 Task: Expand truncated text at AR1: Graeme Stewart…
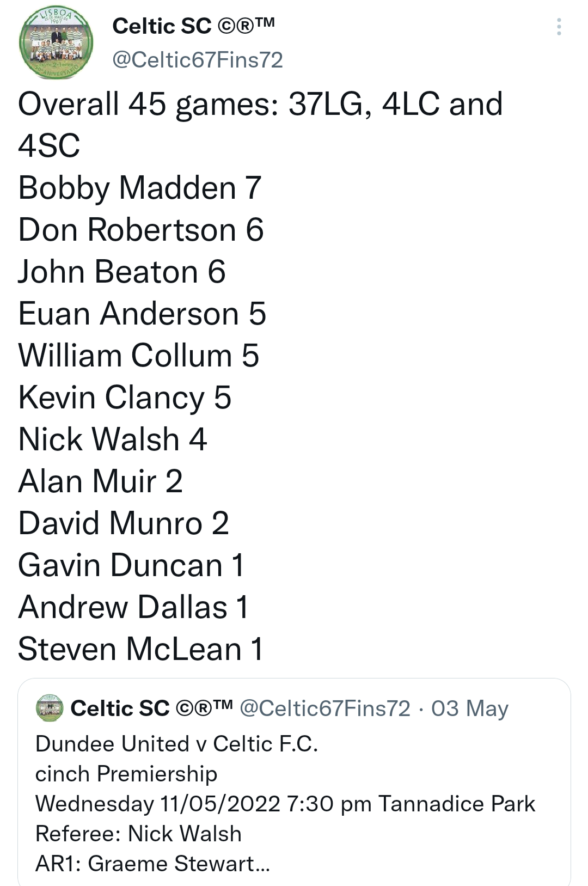(153, 864)
